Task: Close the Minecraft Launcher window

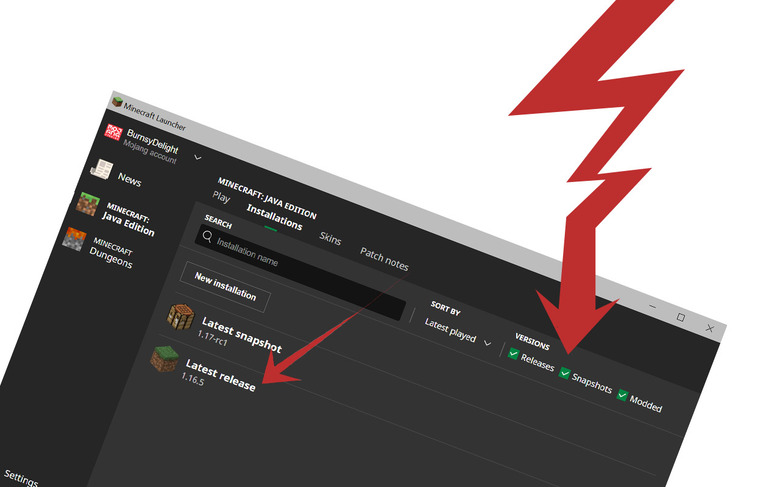Action: click(710, 328)
